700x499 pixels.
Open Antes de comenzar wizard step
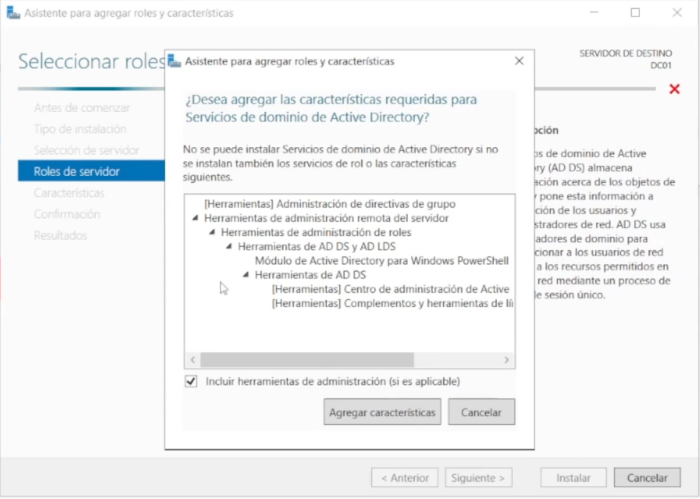(x=82, y=108)
